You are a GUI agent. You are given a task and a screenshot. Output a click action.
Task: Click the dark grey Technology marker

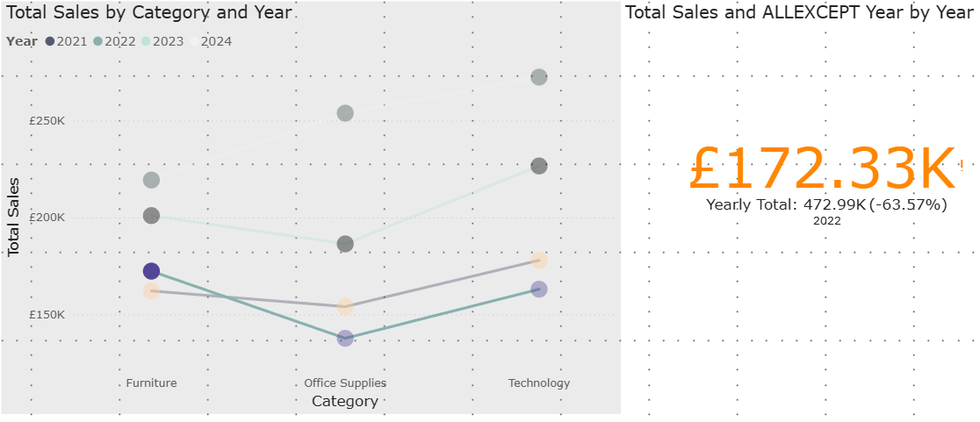tap(539, 166)
